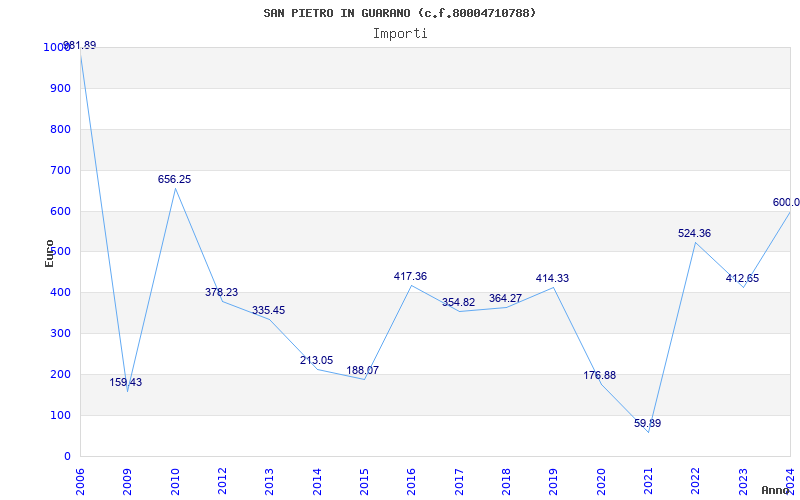This screenshot has height=500, width=800.
Task: Select the 188.07 data label
Action: click(363, 370)
